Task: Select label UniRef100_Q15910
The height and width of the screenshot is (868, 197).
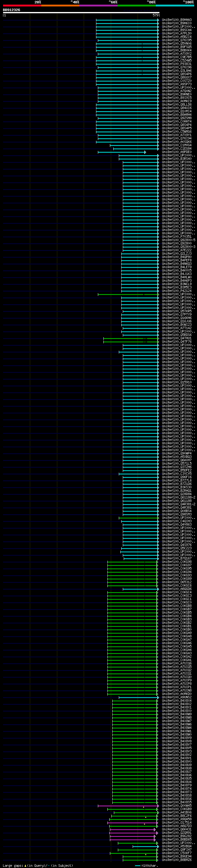Action: pos(177,382)
